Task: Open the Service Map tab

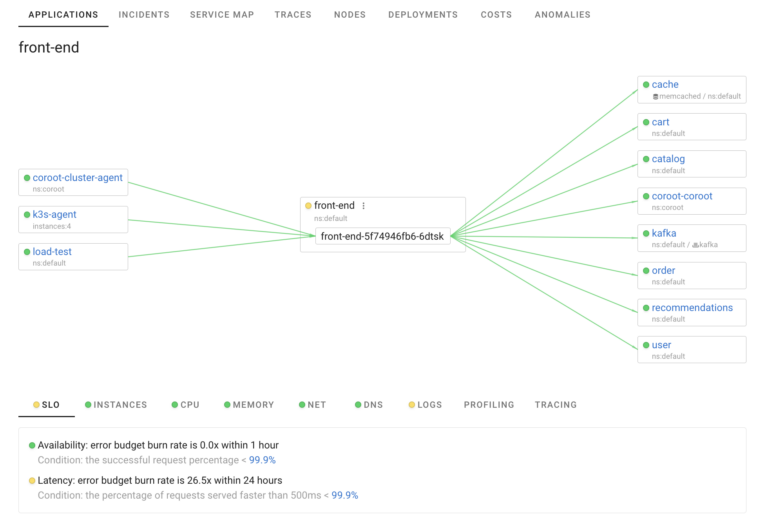Action: click(x=222, y=15)
